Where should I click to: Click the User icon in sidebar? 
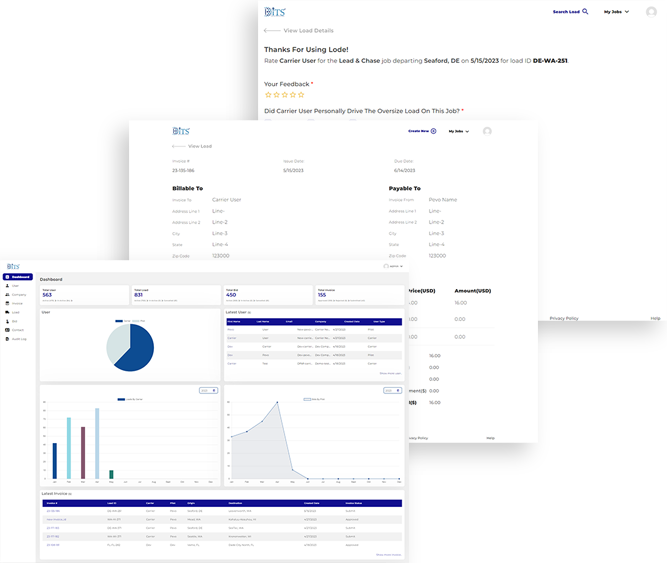[8, 286]
